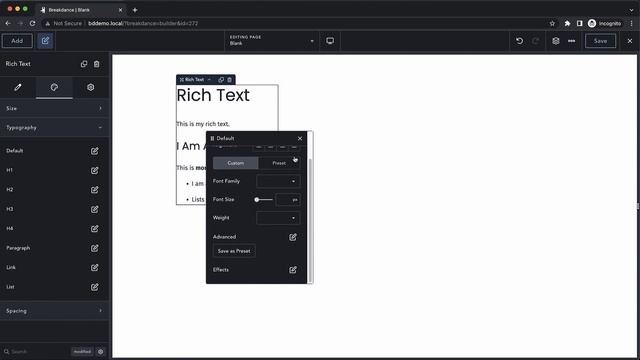Bookmark this page with star icon
The height and width of the screenshot is (360, 640).
552,24
